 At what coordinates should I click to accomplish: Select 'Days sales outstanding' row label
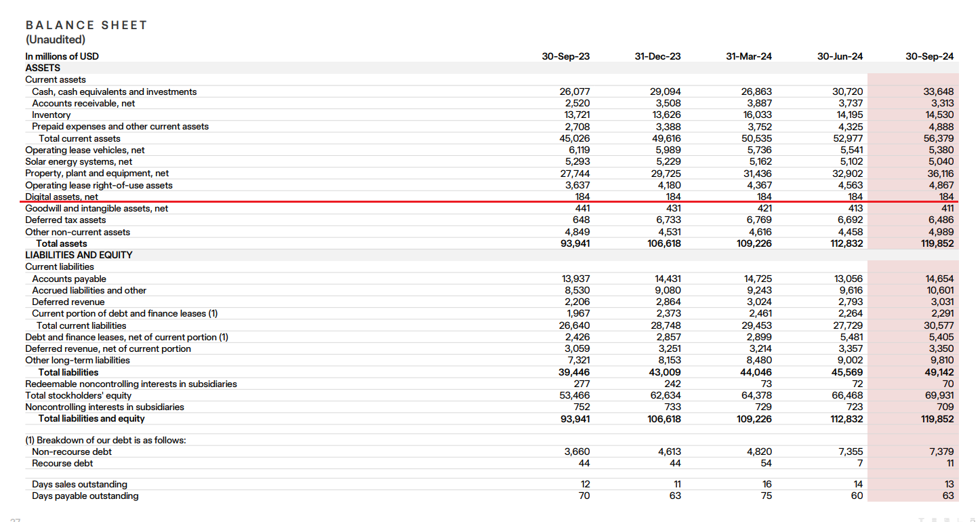(x=79, y=484)
